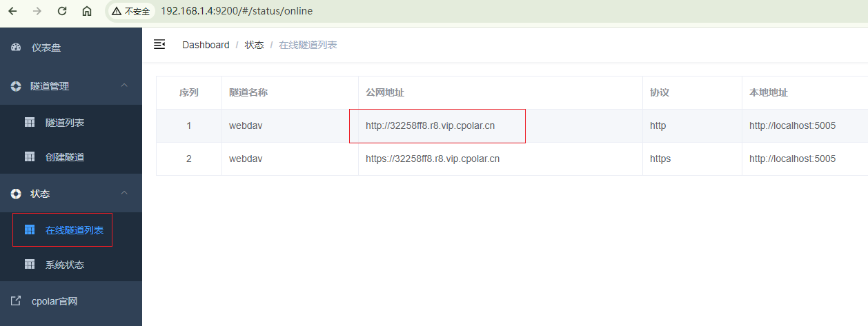Viewport: 868px width, 326px height.
Task: Click the http protocol cell
Action: [x=658, y=125]
